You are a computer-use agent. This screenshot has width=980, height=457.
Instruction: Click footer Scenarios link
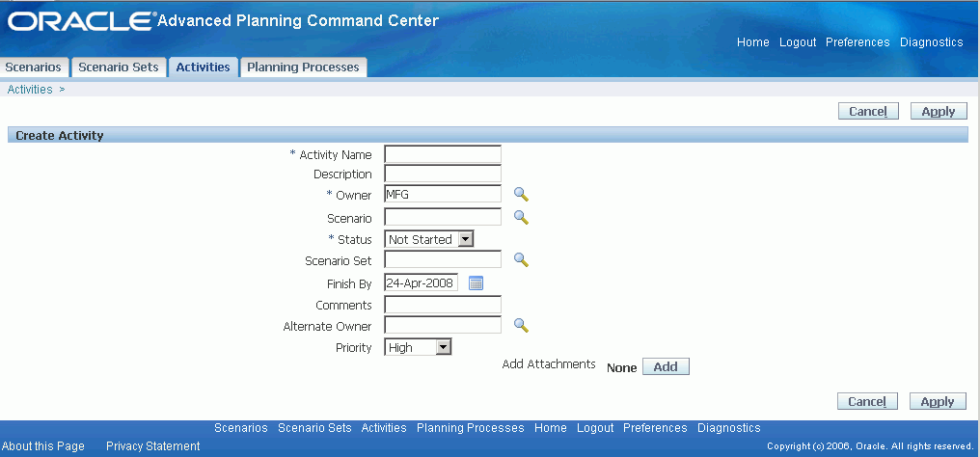(240, 428)
